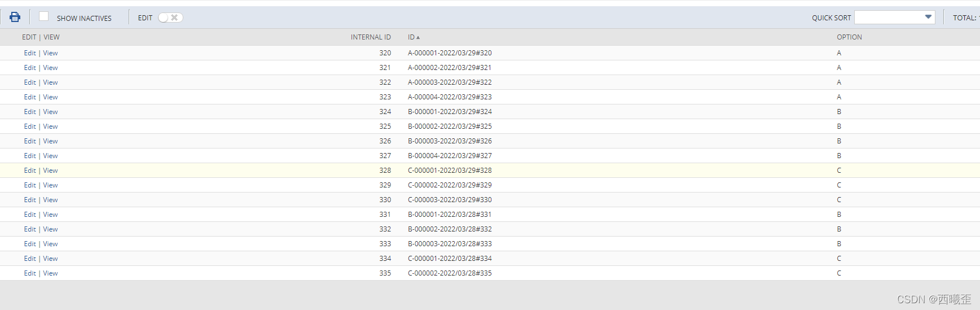Click View for record 327
This screenshot has width=980, height=310.
tap(50, 156)
